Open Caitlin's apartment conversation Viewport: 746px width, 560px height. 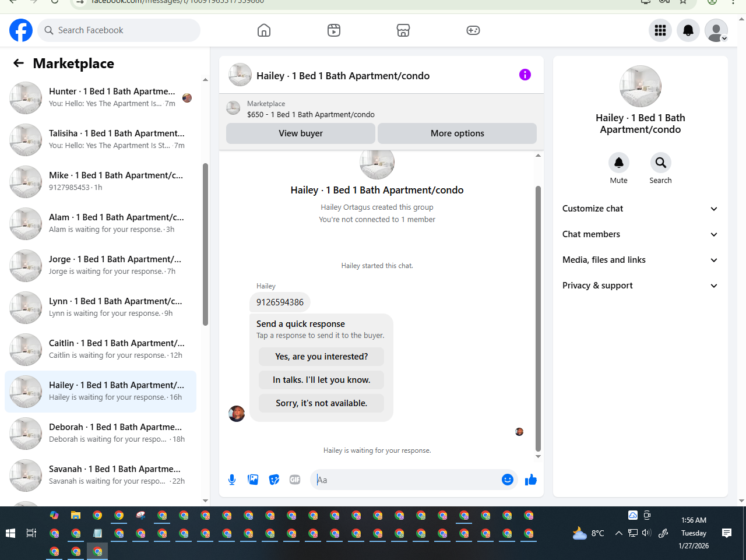pos(100,350)
